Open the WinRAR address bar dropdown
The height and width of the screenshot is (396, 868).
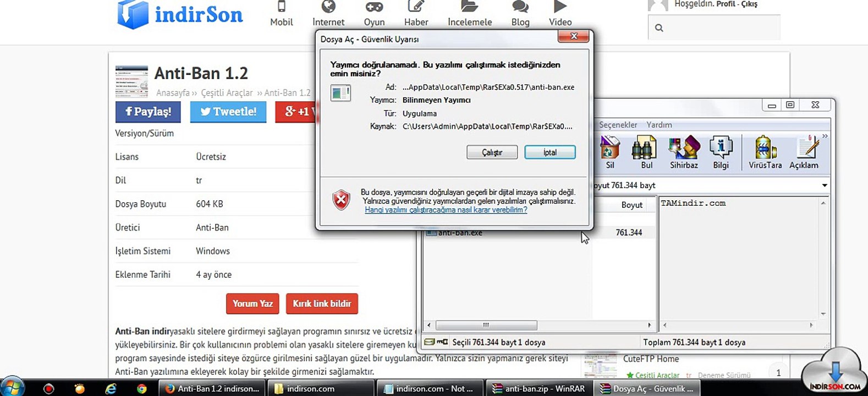click(x=824, y=185)
